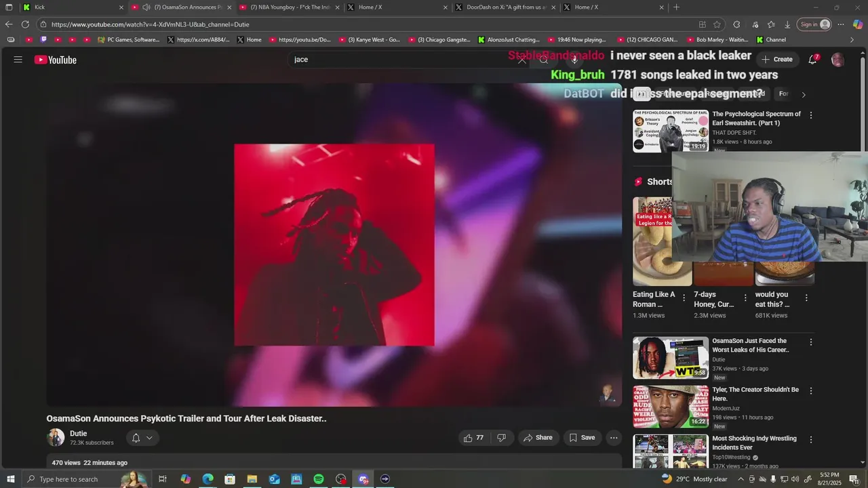Start voice search with the microphone icon

pyautogui.click(x=574, y=60)
